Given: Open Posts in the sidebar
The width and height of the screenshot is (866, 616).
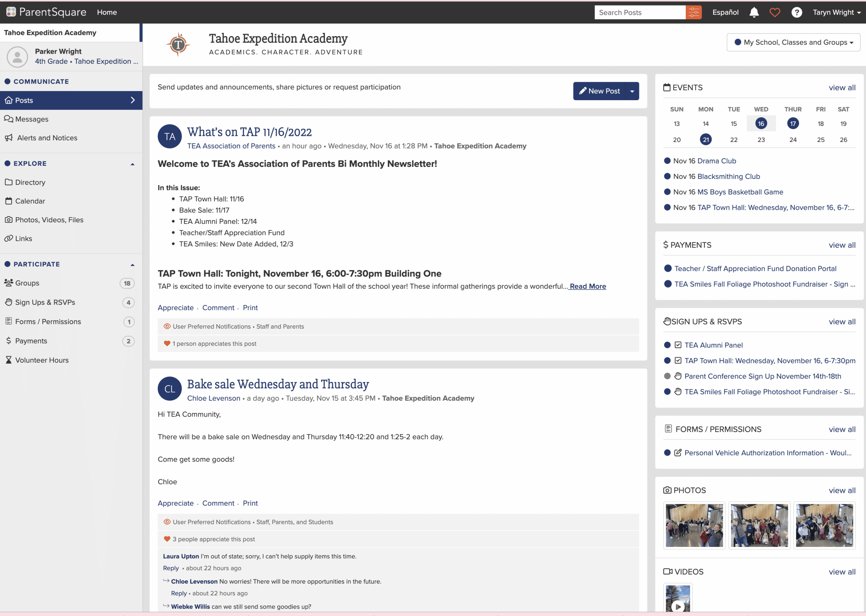Looking at the screenshot, I should 71,100.
